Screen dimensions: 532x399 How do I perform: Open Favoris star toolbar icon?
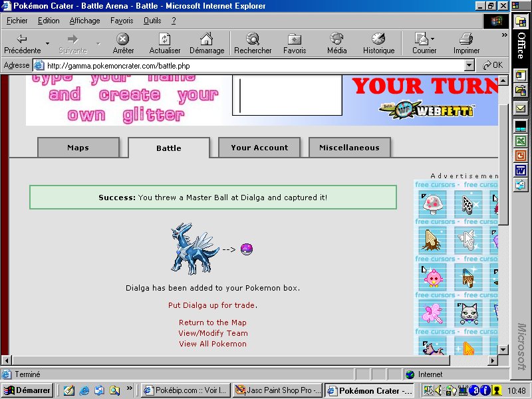(x=295, y=39)
